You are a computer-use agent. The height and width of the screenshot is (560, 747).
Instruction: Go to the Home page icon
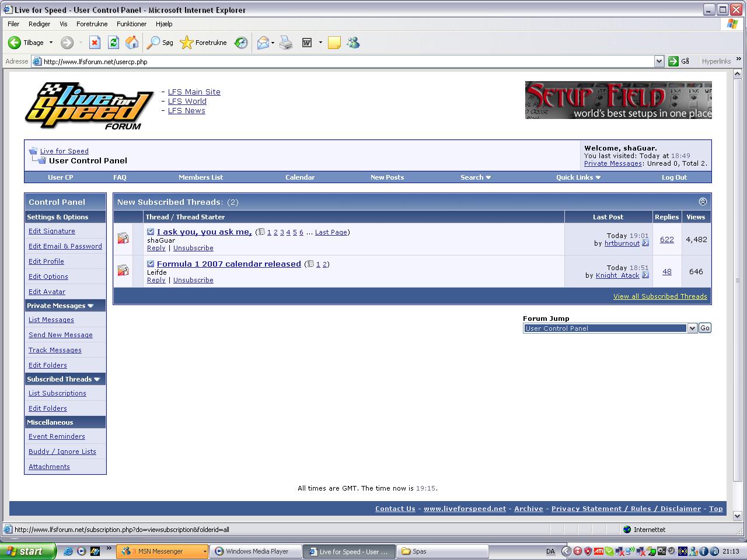(132, 43)
